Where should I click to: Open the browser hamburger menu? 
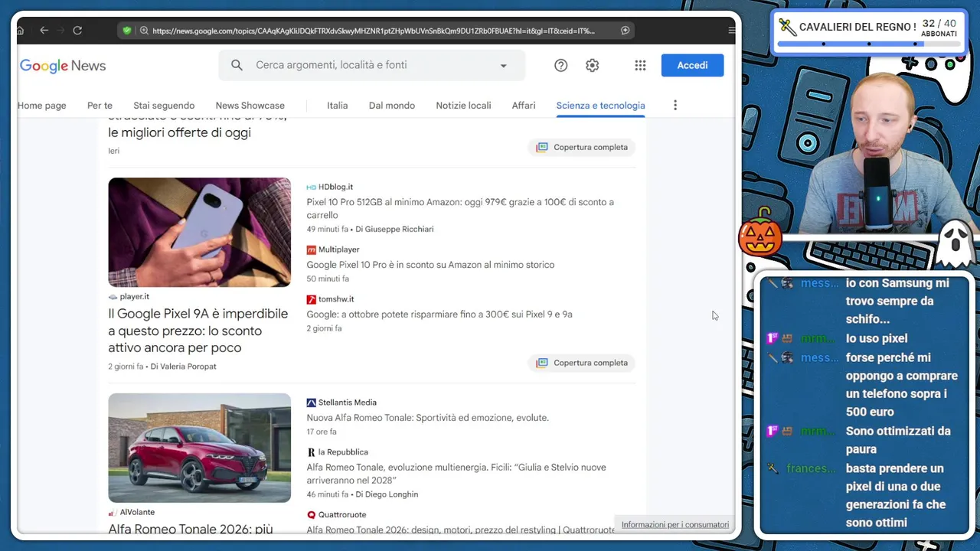pos(731,31)
